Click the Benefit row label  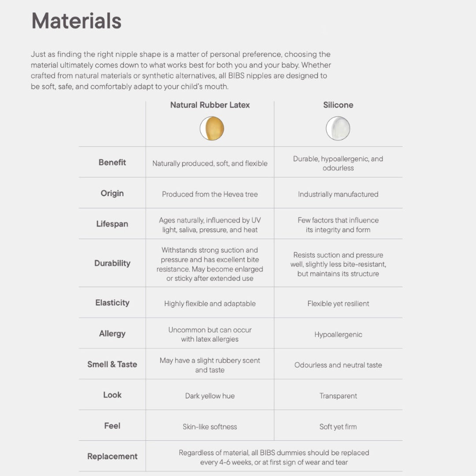[112, 162]
